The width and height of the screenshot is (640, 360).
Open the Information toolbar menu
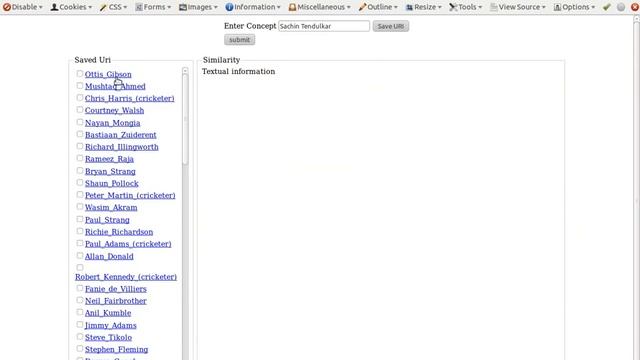point(253,7)
